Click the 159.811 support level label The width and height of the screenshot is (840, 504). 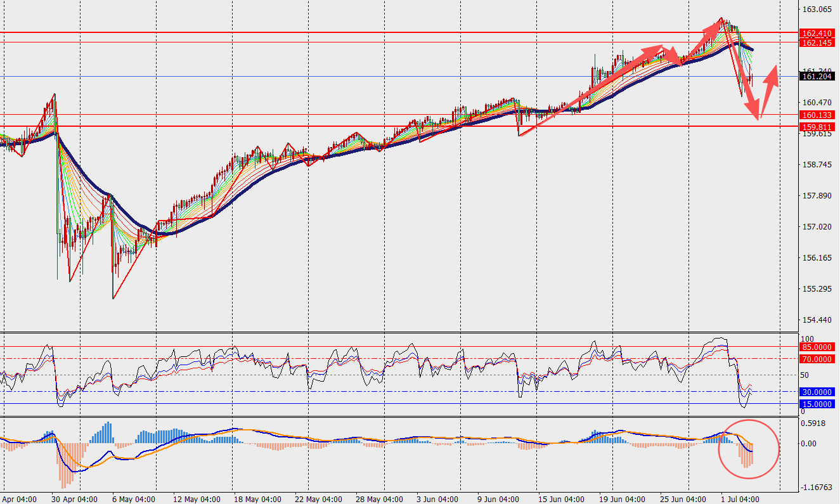tap(817, 127)
